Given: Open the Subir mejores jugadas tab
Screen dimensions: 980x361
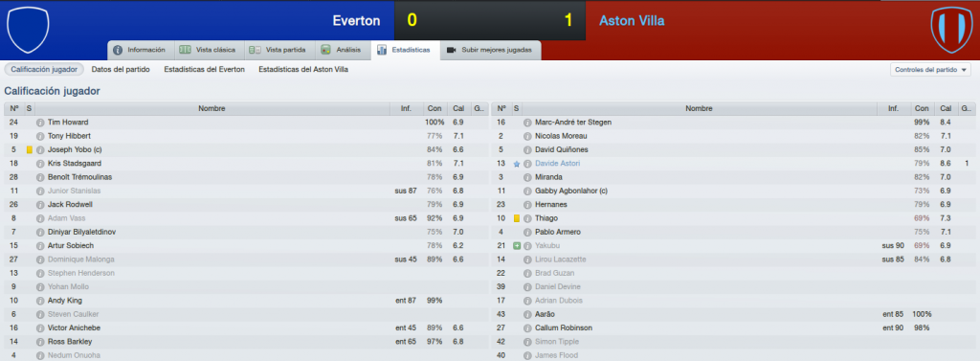Looking at the screenshot, I should click(x=491, y=50).
